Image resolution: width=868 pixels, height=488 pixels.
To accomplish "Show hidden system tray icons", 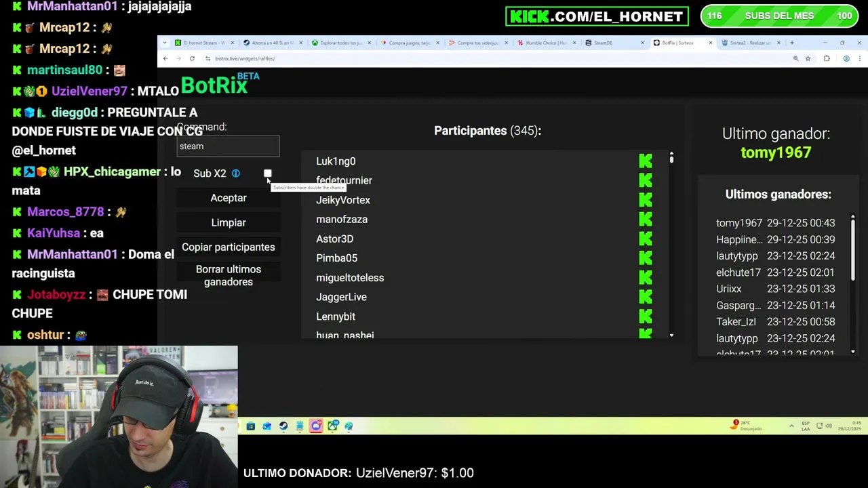I will point(791,426).
